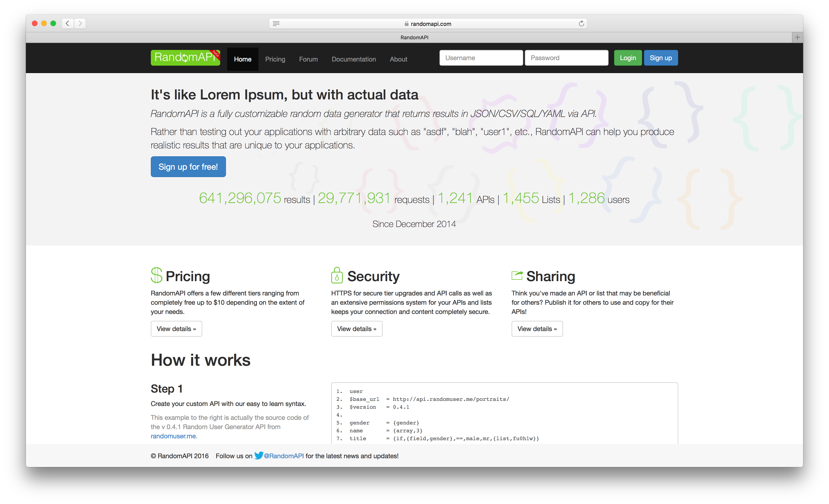Click the Lorem Ipsum main headline

tap(285, 95)
